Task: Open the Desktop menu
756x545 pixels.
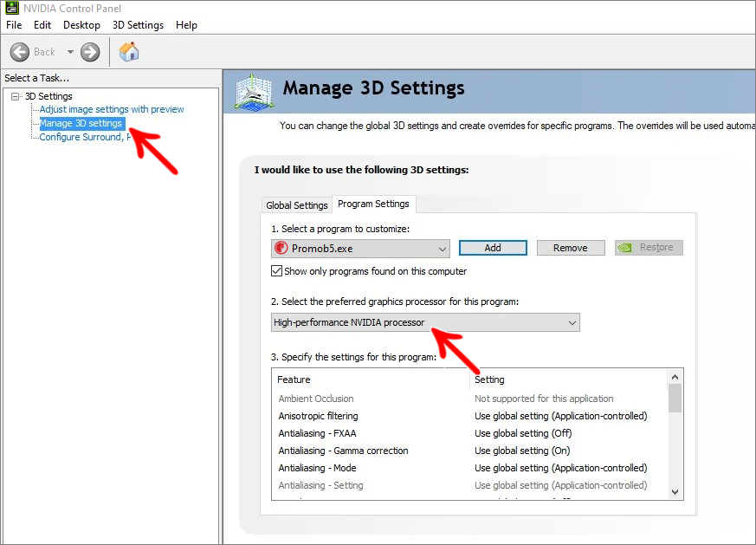Action: (81, 25)
